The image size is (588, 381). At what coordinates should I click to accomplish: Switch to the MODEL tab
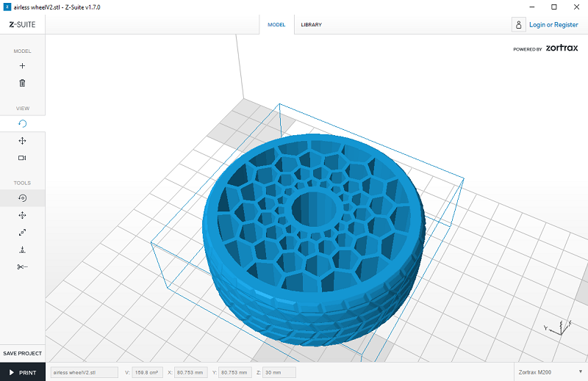(x=276, y=25)
